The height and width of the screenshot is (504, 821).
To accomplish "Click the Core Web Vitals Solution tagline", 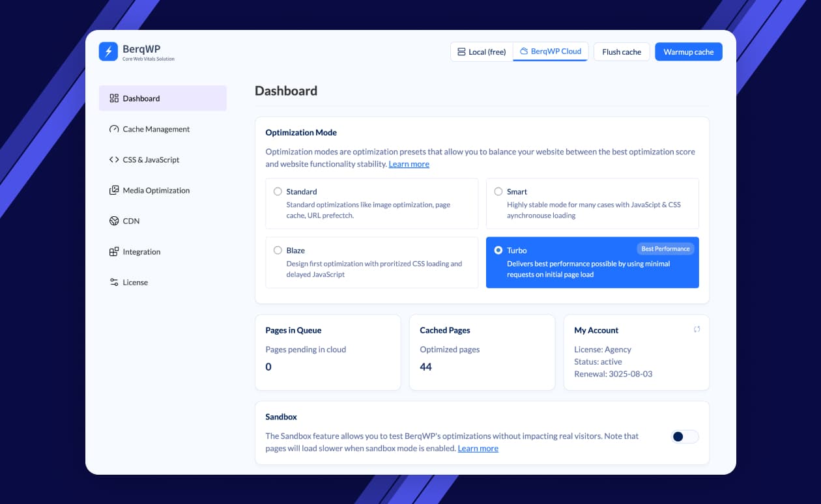I will (x=149, y=59).
